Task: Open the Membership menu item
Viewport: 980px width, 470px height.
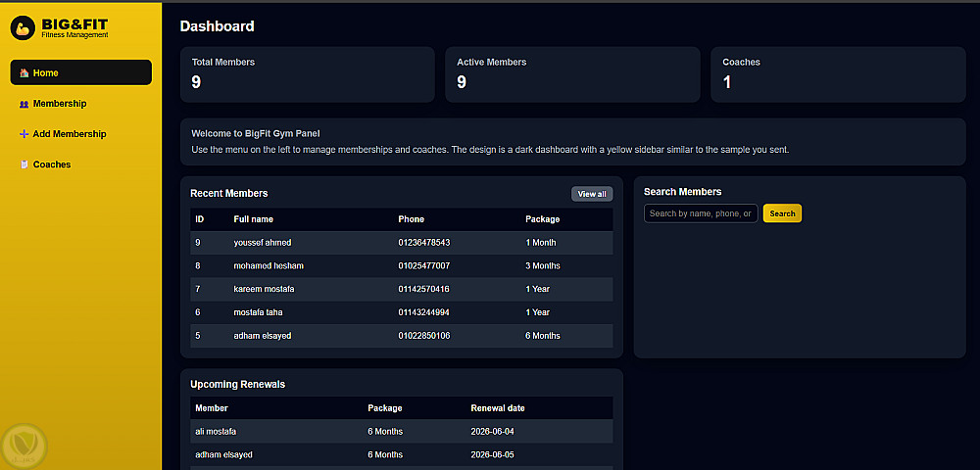Action: coord(59,104)
